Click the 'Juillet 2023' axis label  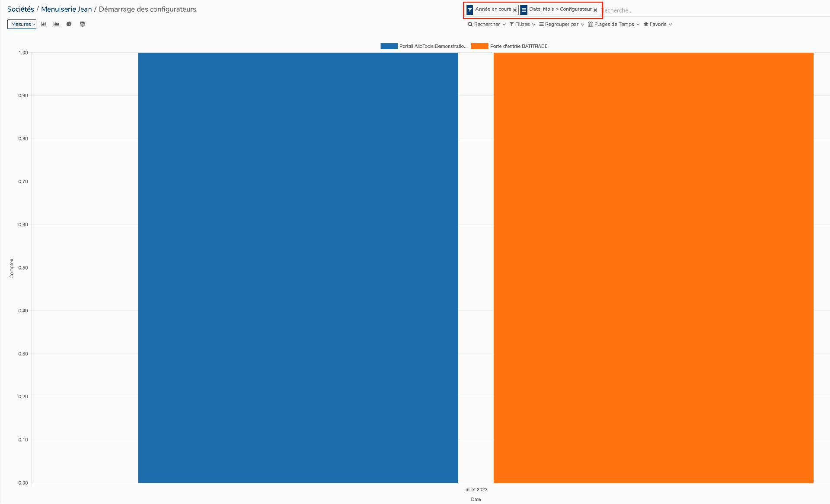[x=476, y=490]
